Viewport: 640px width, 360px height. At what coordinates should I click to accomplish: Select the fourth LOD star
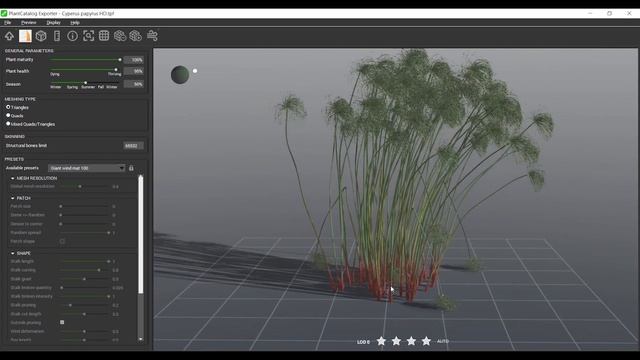426,341
